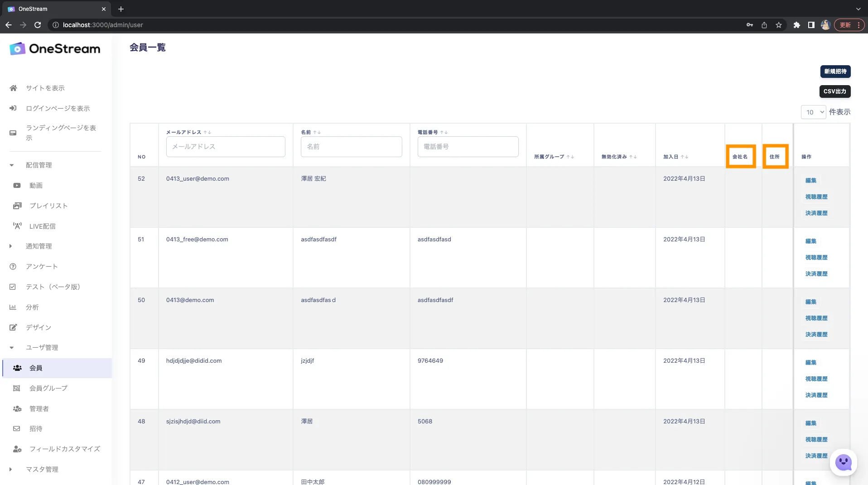Viewport: 868px width, 485px height.
Task: Click the 新規招待 button
Action: (835, 72)
